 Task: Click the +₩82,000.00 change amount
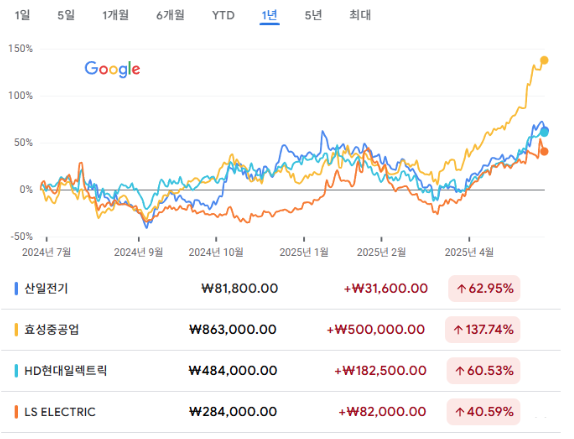[382, 412]
